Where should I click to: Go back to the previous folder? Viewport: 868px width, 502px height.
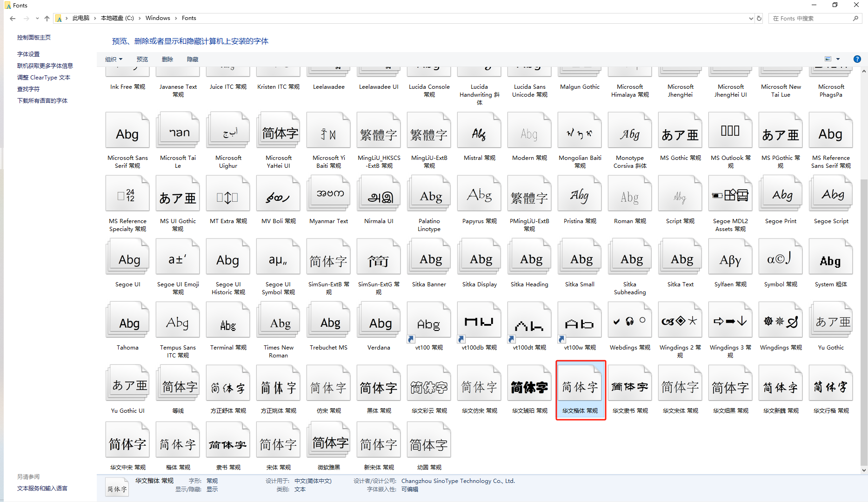point(13,19)
